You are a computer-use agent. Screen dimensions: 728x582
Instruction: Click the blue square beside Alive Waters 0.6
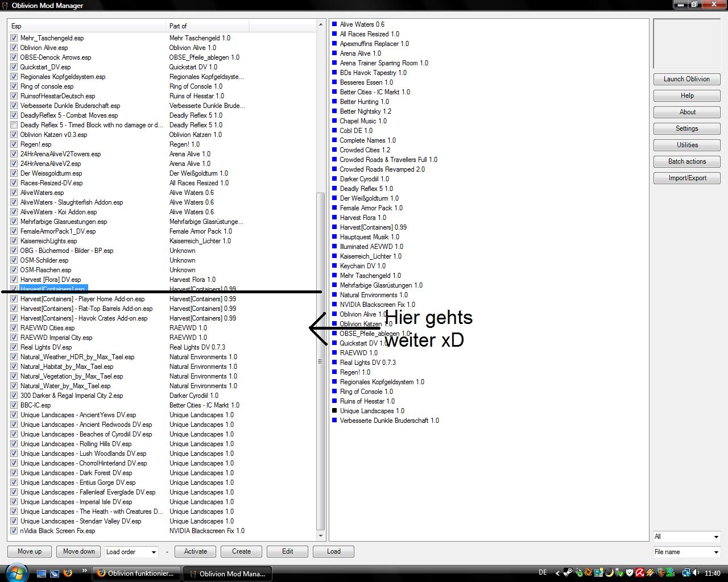(x=334, y=24)
